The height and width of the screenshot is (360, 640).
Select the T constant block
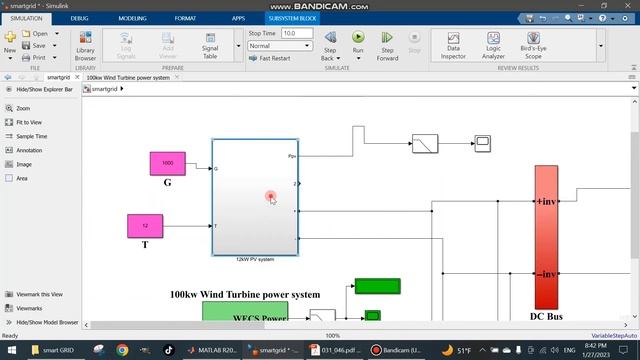point(145,226)
